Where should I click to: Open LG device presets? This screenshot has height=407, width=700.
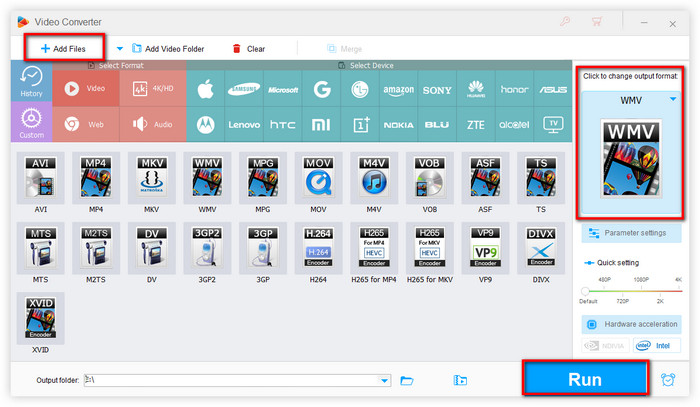(360, 89)
